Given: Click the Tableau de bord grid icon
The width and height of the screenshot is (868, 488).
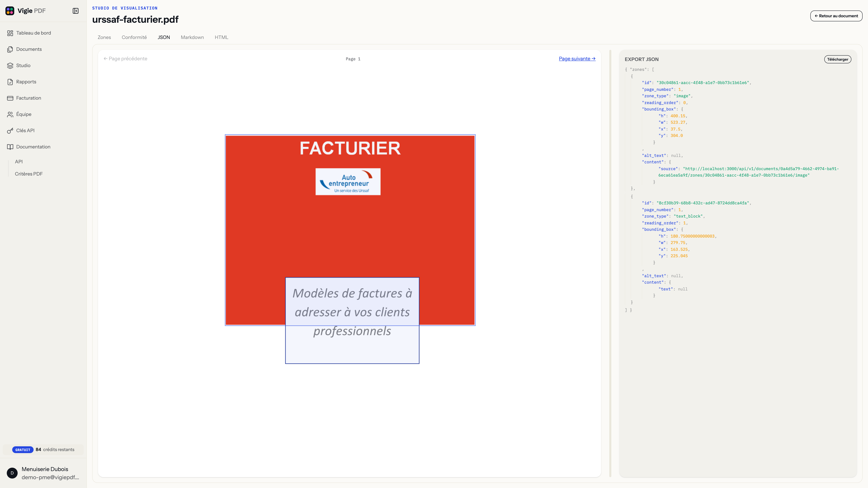Looking at the screenshot, I should point(10,33).
